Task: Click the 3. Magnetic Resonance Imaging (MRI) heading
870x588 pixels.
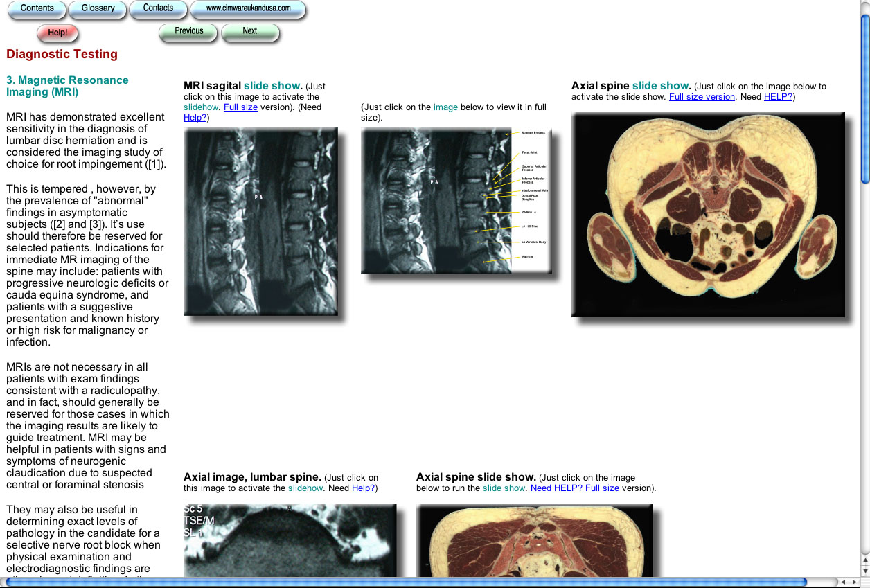Action: 67,86
